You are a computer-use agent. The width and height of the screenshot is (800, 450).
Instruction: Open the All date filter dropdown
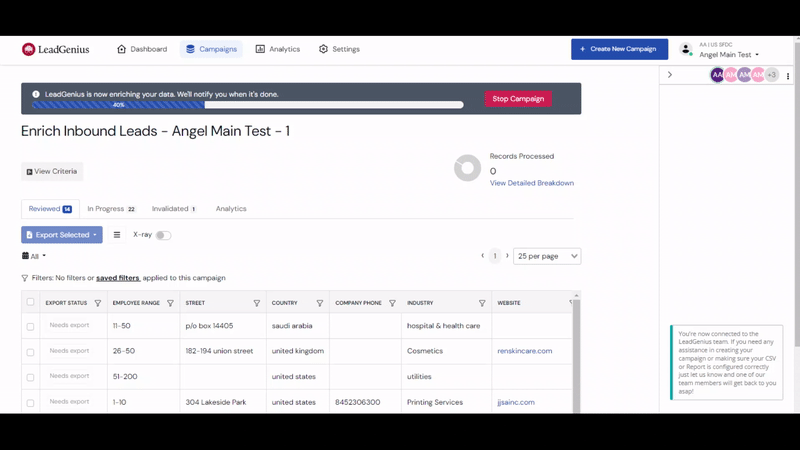(x=34, y=256)
